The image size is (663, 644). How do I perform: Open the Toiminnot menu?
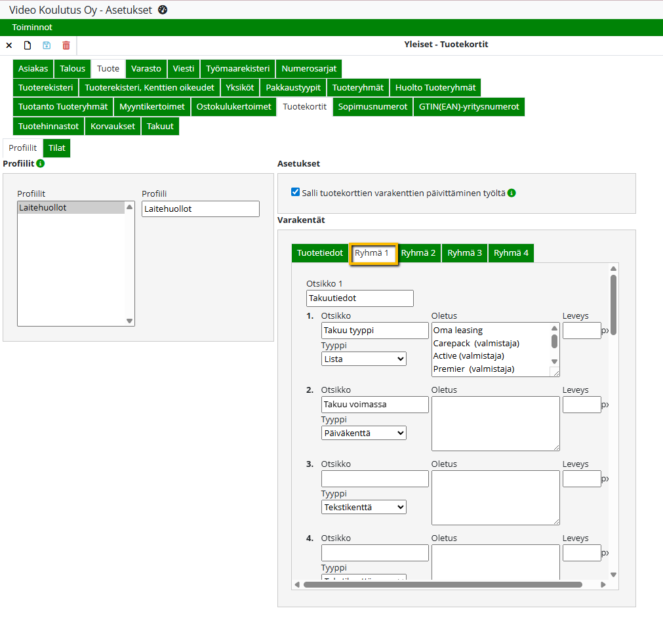pos(32,28)
